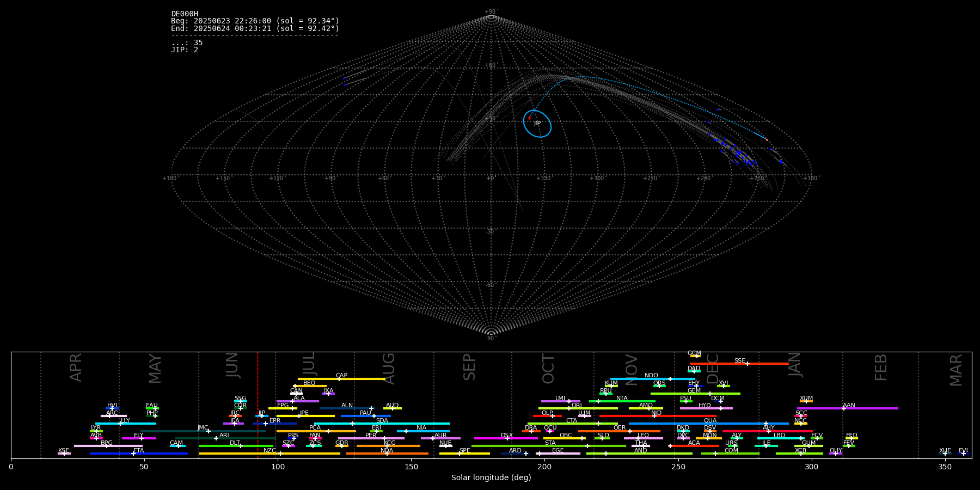Select the DLT shower label
This screenshot has width=980, height=490.
pos(235,443)
